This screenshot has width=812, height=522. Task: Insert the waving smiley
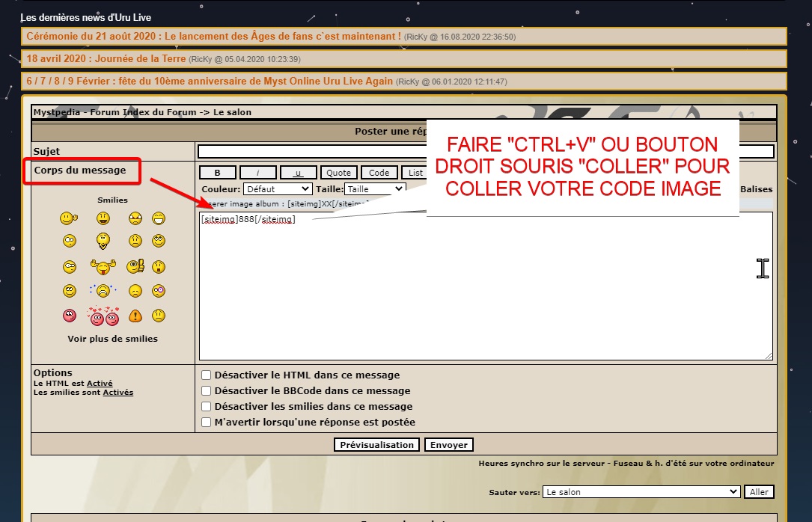point(69,218)
